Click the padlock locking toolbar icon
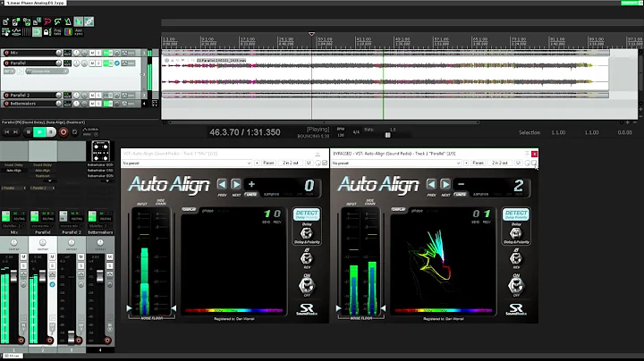This screenshot has width=644, height=361. [47, 31]
